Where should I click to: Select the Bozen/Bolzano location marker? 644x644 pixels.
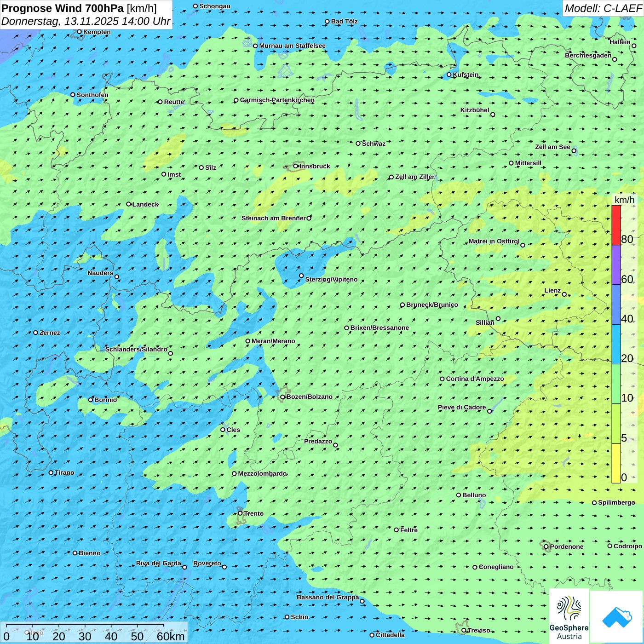282,397
